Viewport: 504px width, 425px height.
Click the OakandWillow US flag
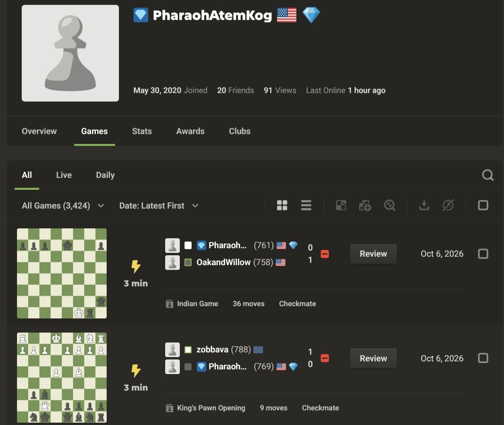280,262
